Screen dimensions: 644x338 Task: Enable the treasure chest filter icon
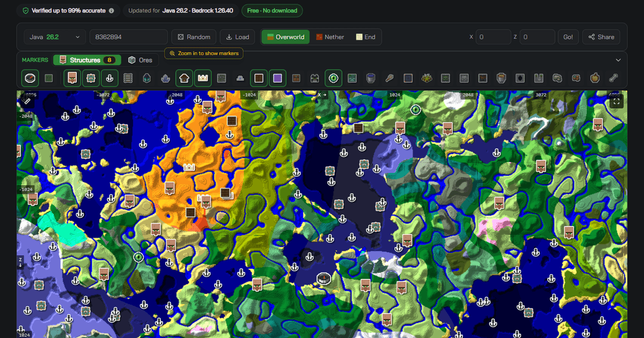[296, 78]
